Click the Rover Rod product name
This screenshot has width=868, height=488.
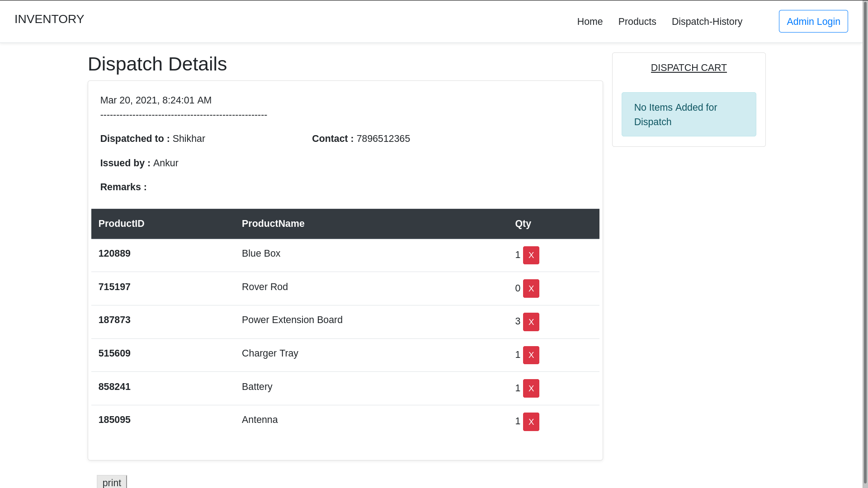tap(264, 287)
